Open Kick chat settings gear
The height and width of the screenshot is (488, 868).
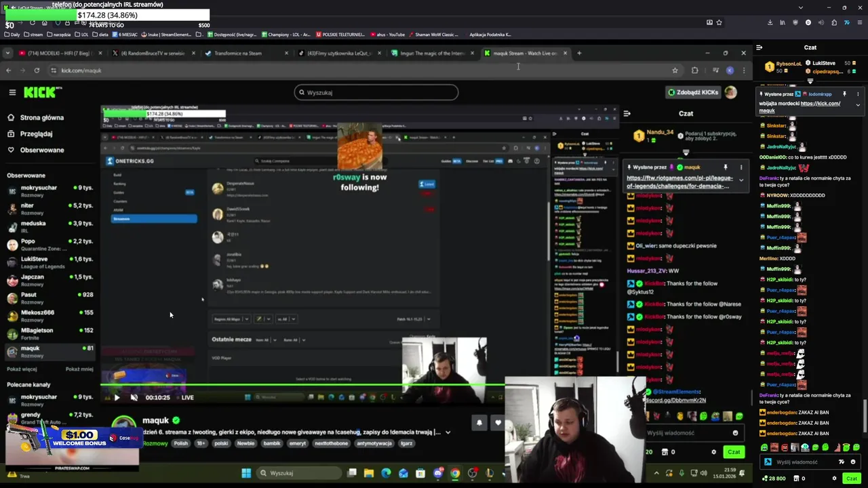713,452
